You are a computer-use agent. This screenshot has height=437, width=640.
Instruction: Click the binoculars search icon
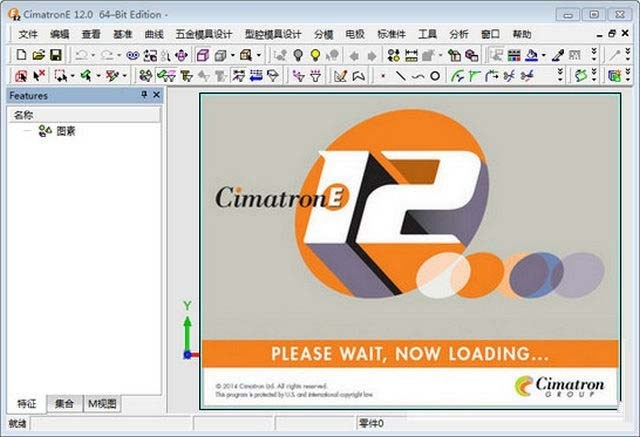tap(132, 54)
